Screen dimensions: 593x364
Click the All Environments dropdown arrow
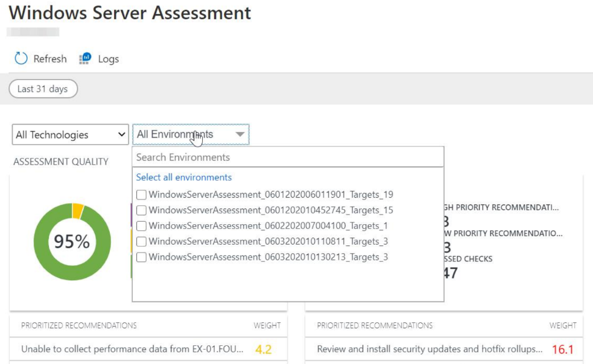(239, 134)
